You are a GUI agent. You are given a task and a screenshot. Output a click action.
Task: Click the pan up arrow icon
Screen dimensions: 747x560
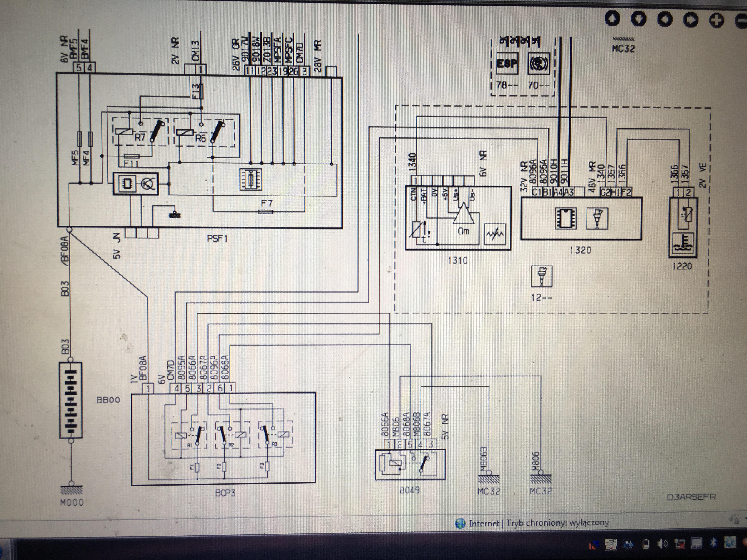pyautogui.click(x=612, y=19)
